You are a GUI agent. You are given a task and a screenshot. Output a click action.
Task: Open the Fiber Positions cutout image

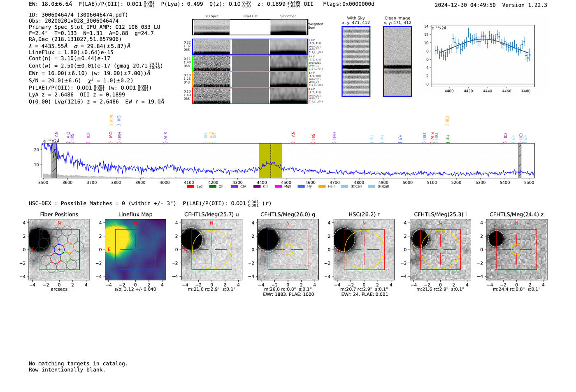(x=59, y=250)
